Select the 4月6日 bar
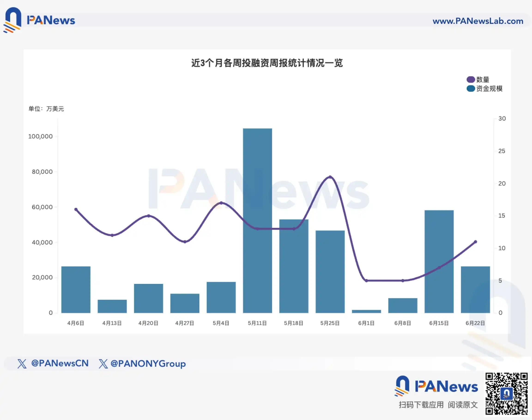The width and height of the screenshot is (532, 420). [76, 290]
